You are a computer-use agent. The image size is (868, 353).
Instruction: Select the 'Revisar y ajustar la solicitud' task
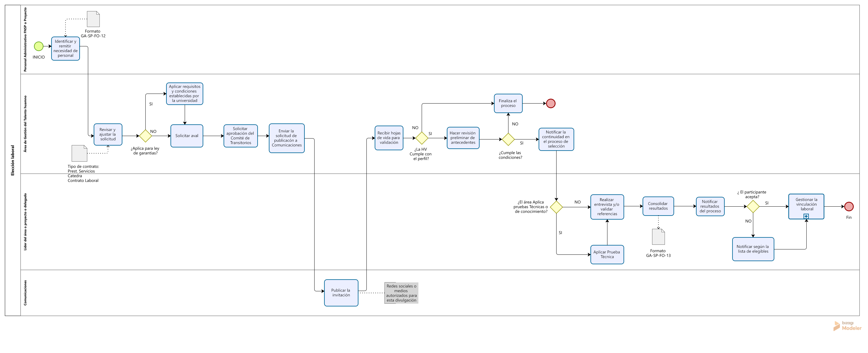coord(108,134)
